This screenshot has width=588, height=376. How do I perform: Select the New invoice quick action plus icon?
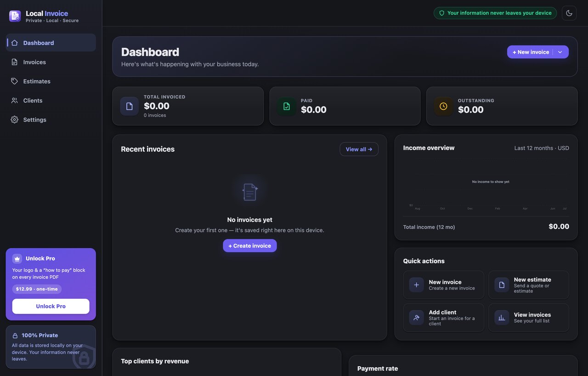pyautogui.click(x=417, y=285)
